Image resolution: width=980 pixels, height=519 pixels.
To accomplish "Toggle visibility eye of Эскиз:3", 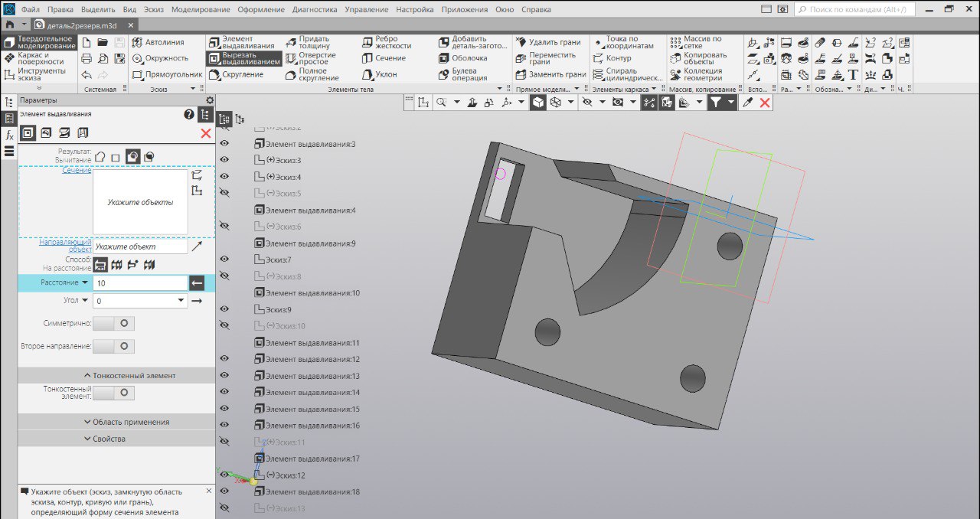I will point(225,160).
